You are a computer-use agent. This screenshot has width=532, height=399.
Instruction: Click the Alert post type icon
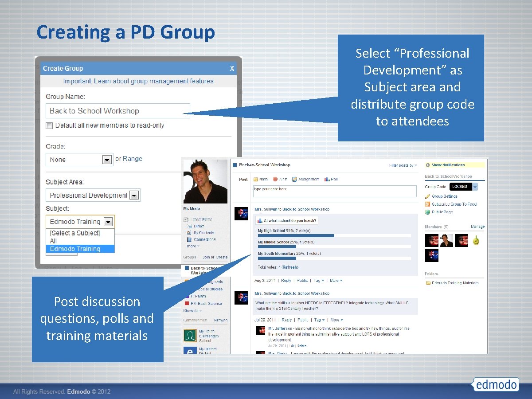(275, 180)
